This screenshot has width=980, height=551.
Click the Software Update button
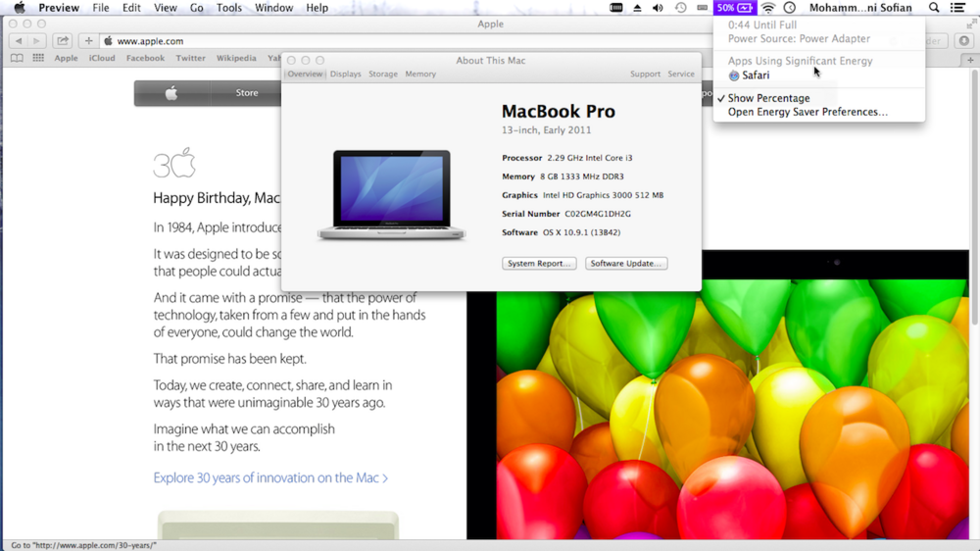tap(626, 264)
